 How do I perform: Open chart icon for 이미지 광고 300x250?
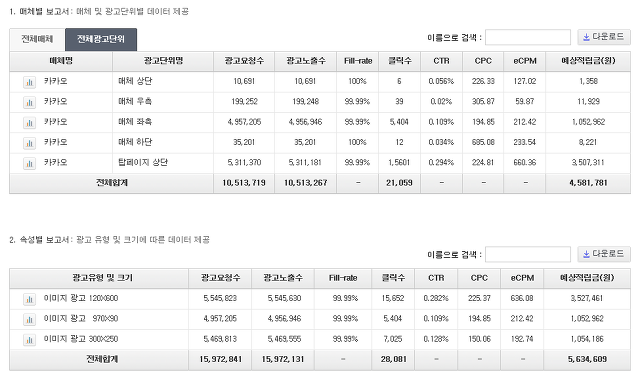(x=29, y=340)
